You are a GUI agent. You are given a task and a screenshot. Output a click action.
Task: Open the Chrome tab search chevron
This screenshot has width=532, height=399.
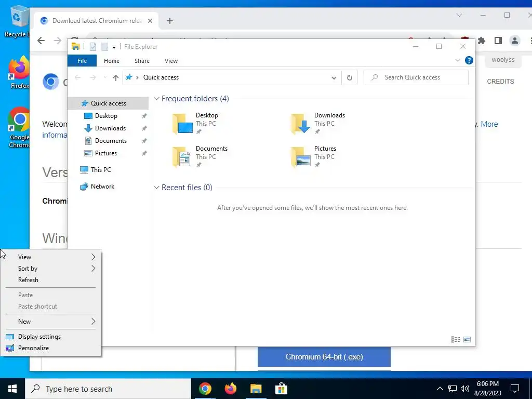click(459, 15)
